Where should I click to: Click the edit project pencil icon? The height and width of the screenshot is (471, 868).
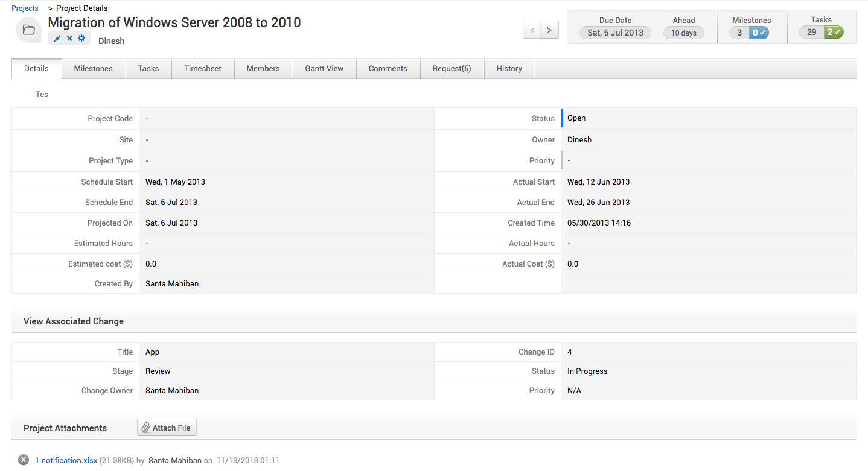coord(58,37)
